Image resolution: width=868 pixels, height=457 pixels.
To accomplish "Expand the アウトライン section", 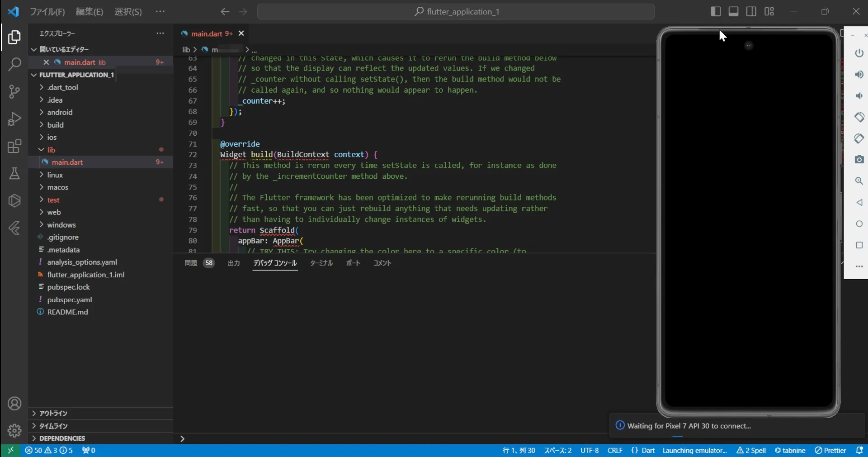I will 101,413.
